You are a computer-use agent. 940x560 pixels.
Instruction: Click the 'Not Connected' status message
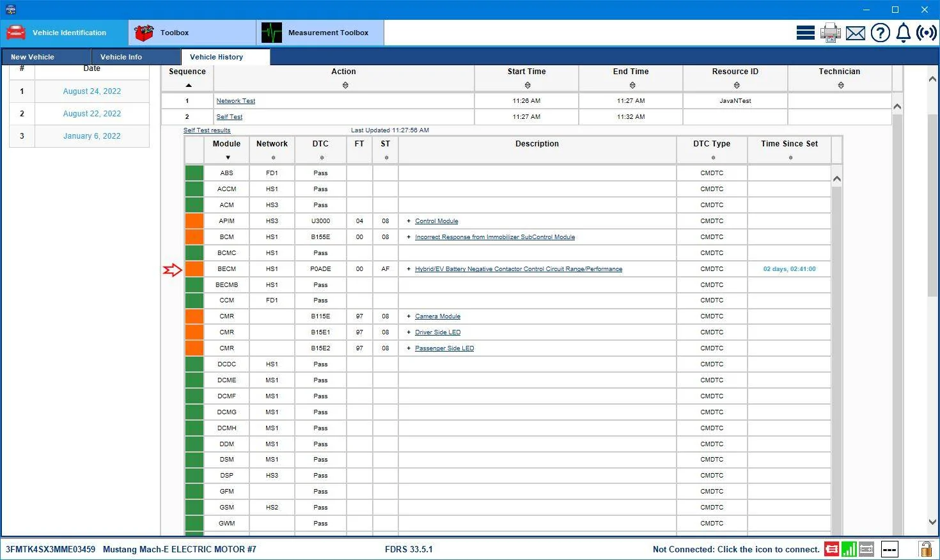(x=736, y=549)
